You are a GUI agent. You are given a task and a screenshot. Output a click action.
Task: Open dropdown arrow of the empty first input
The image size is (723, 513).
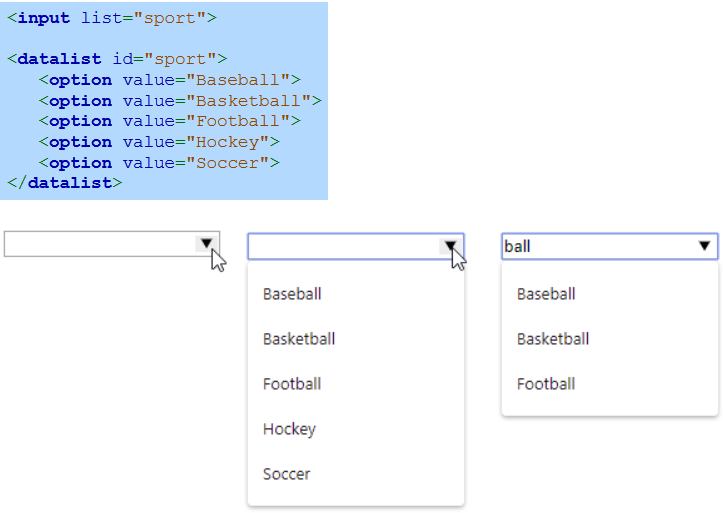tap(206, 243)
